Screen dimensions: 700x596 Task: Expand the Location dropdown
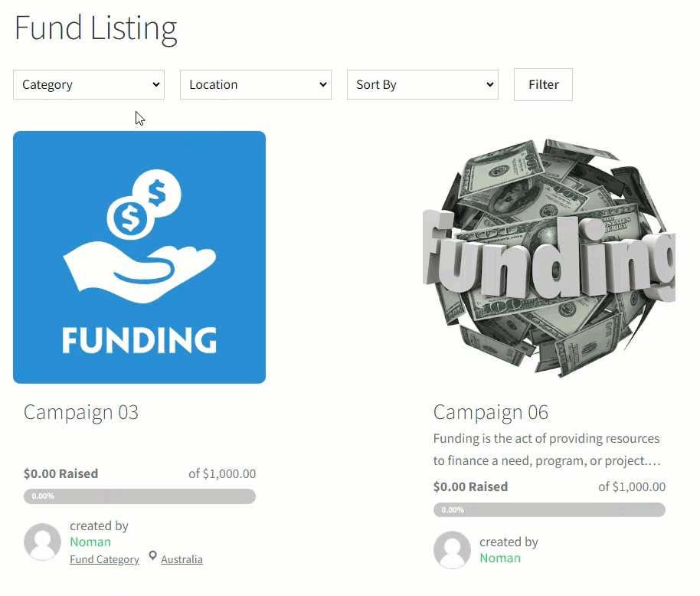click(255, 85)
